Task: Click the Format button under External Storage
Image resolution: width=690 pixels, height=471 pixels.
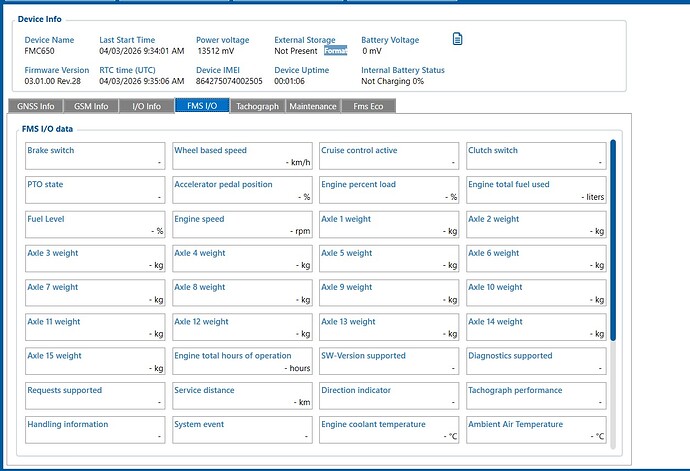Action: [335, 50]
